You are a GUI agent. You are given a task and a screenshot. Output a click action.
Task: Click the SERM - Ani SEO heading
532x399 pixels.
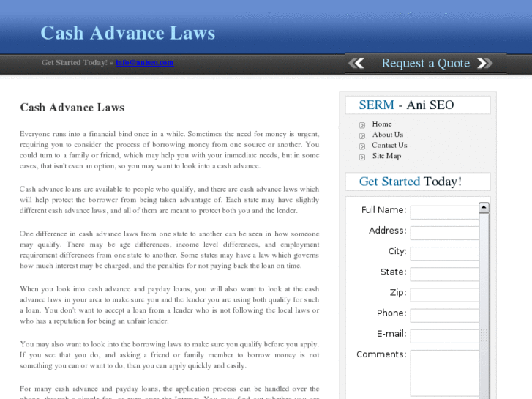pyautogui.click(x=406, y=105)
